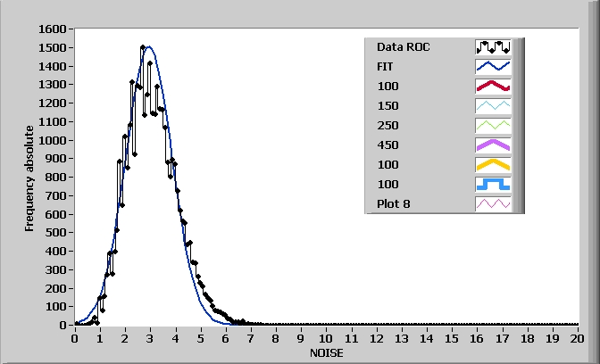Select the green plot sample next to 250
The height and width of the screenshot is (364, 600).
point(492,125)
